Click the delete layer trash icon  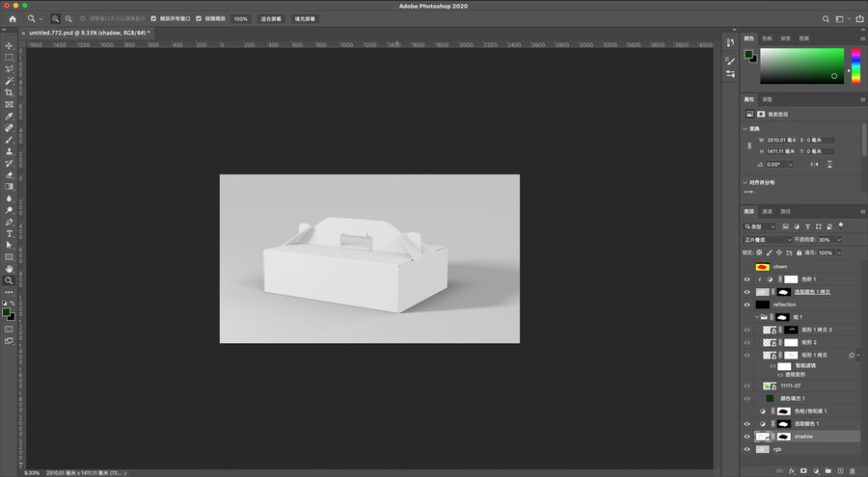[853, 471]
